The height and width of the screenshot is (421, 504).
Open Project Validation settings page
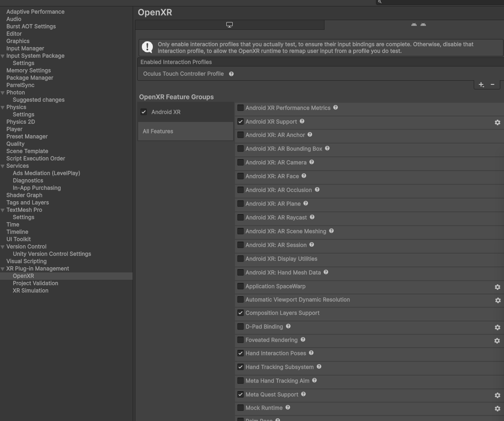click(x=35, y=283)
